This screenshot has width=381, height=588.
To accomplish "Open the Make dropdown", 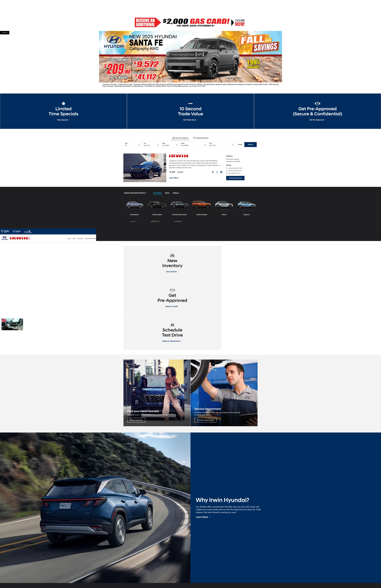I will coord(170,145).
